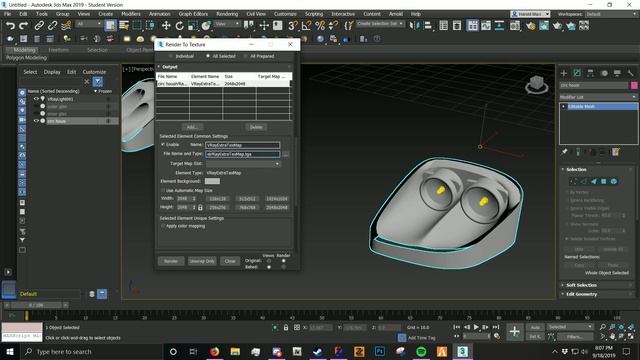Open the Graph Editors menu
This screenshot has width=640, height=360.
(x=193, y=14)
